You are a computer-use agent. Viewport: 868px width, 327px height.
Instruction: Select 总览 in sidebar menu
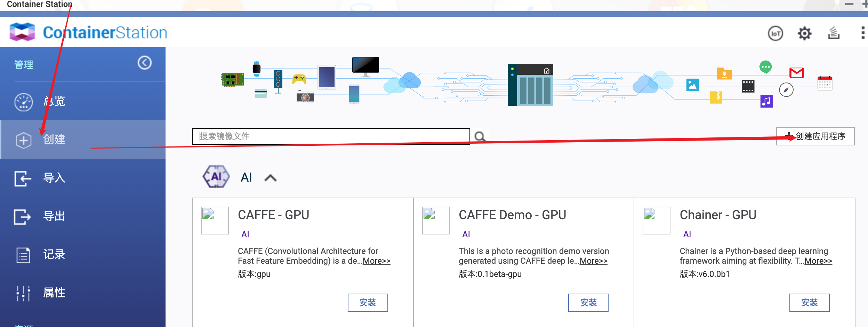(x=83, y=101)
